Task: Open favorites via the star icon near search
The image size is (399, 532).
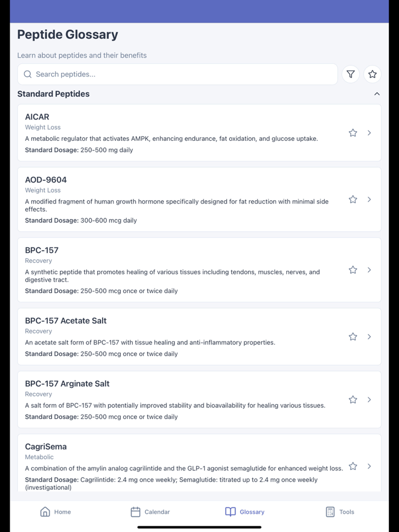Action: [x=372, y=74]
